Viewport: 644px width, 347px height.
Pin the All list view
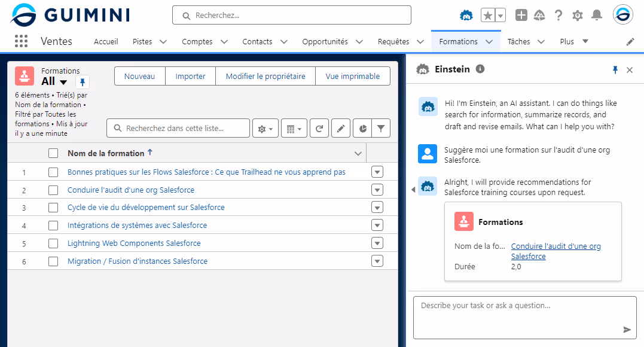(82, 82)
